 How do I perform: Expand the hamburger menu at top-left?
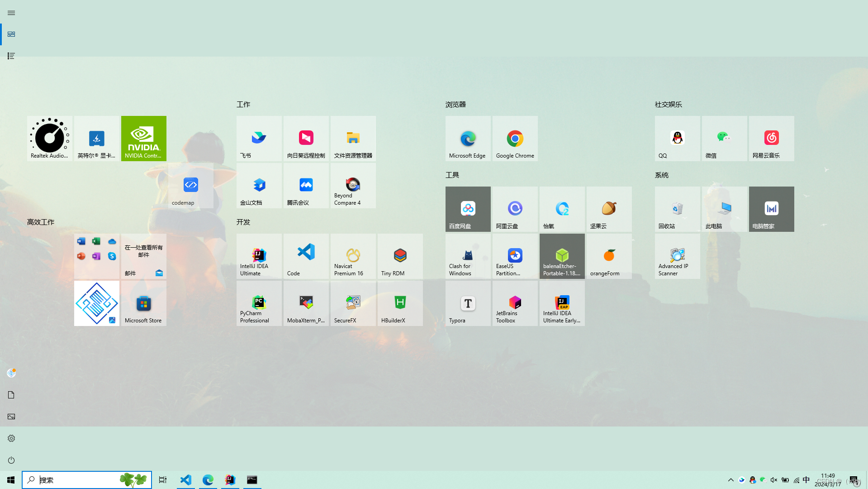(x=11, y=13)
